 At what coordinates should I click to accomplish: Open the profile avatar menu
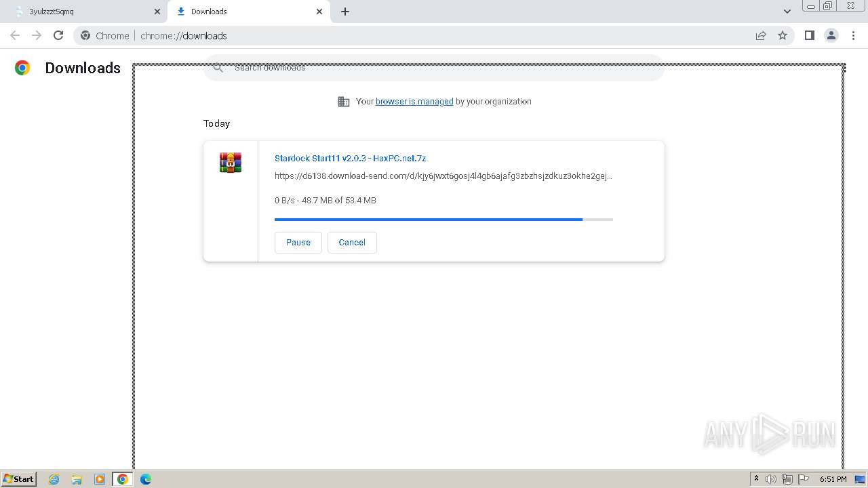pyautogui.click(x=831, y=35)
